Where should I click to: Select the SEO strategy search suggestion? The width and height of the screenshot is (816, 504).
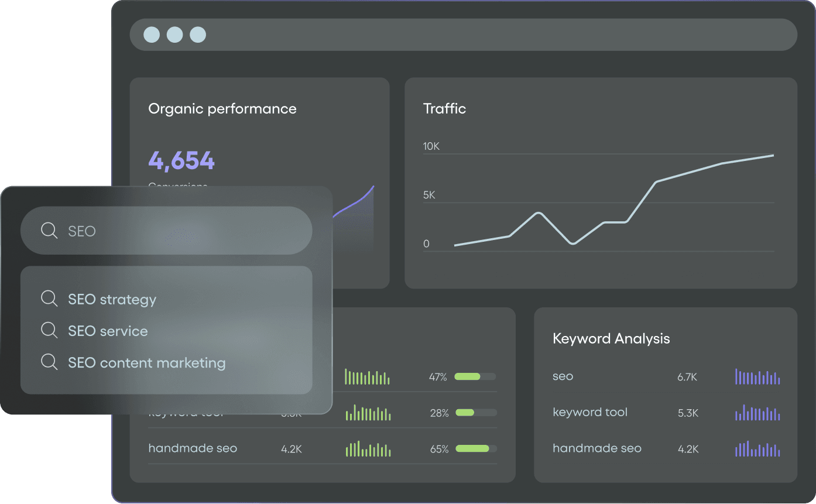pyautogui.click(x=112, y=299)
